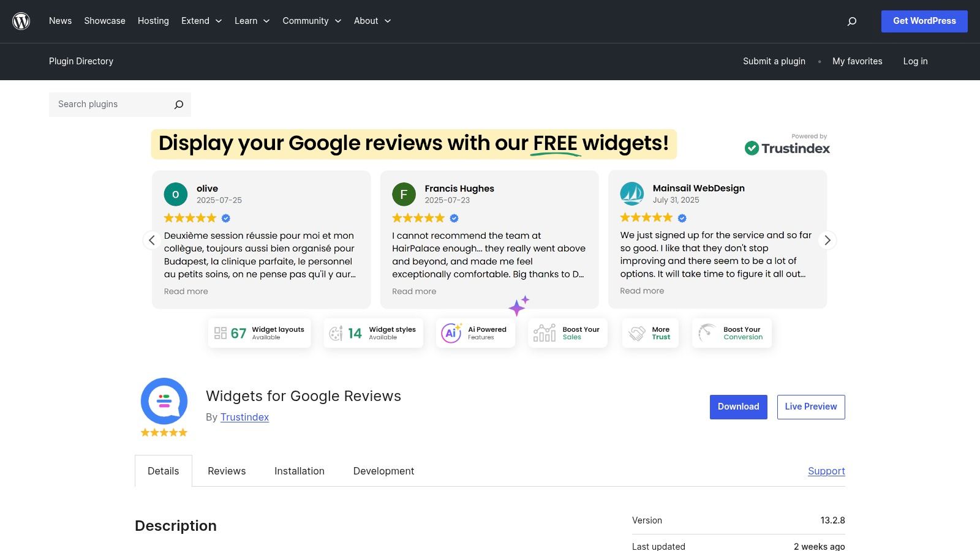The image size is (980, 551).
Task: Expand the Learn menu
Action: (252, 21)
